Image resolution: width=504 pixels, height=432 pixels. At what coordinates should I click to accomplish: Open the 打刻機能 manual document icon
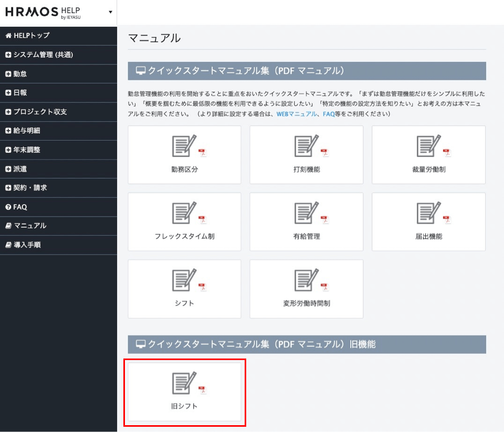(306, 147)
